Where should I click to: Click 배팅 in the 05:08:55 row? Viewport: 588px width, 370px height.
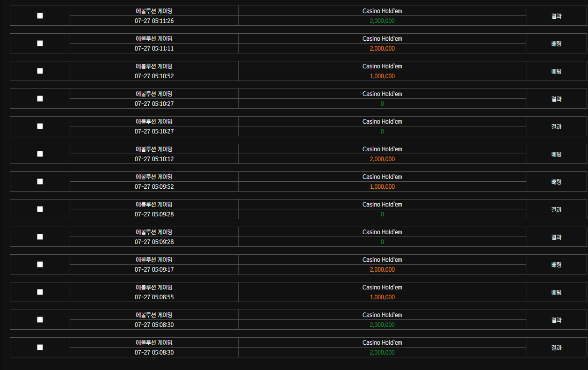[x=556, y=292]
